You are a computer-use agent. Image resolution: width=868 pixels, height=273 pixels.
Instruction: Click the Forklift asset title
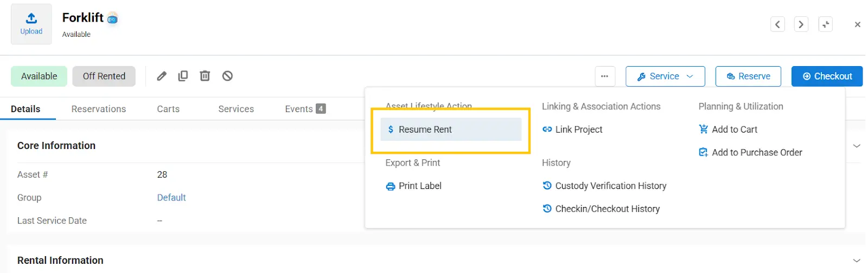(x=82, y=18)
